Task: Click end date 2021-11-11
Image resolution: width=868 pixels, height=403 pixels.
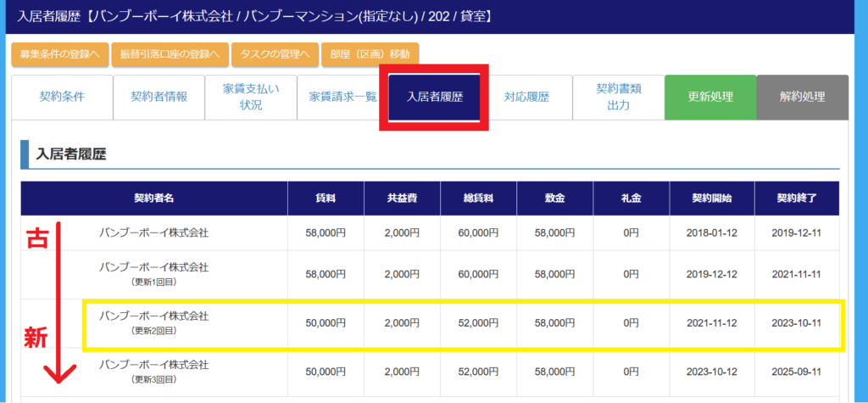Action: (797, 274)
